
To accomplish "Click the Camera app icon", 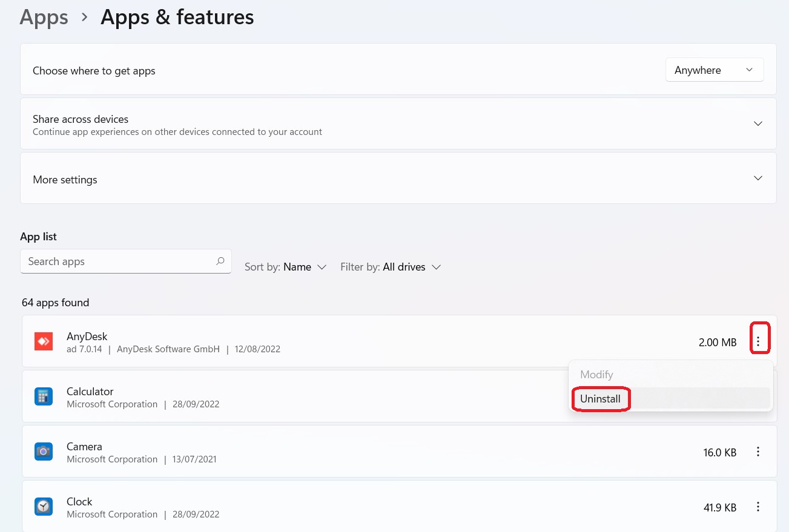I will (44, 452).
